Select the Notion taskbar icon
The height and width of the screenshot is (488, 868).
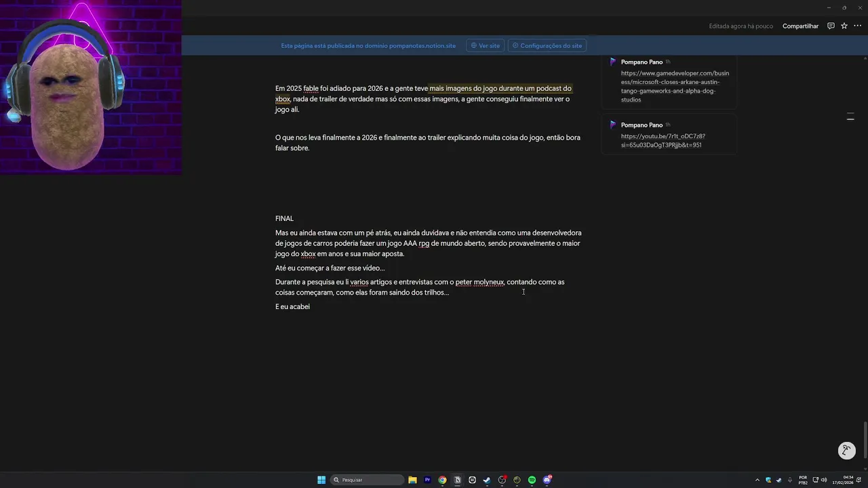(457, 480)
